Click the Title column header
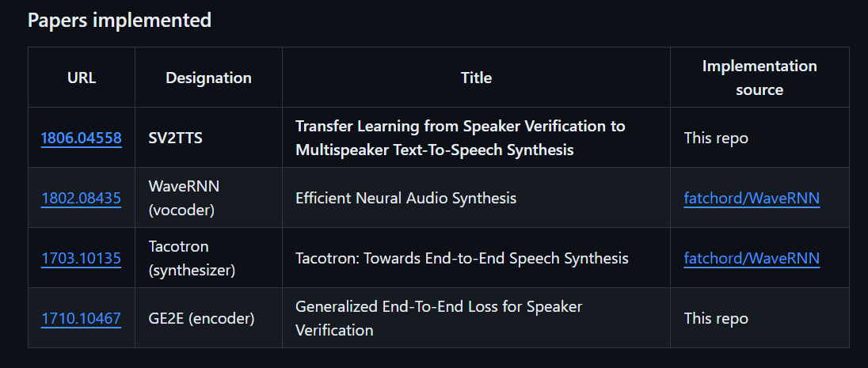This screenshot has height=368, width=868. click(x=476, y=78)
